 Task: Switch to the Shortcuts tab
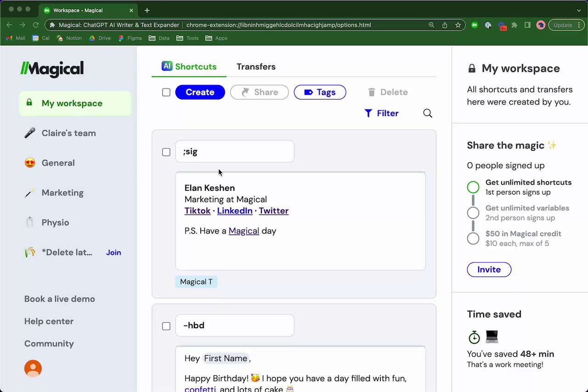189,67
